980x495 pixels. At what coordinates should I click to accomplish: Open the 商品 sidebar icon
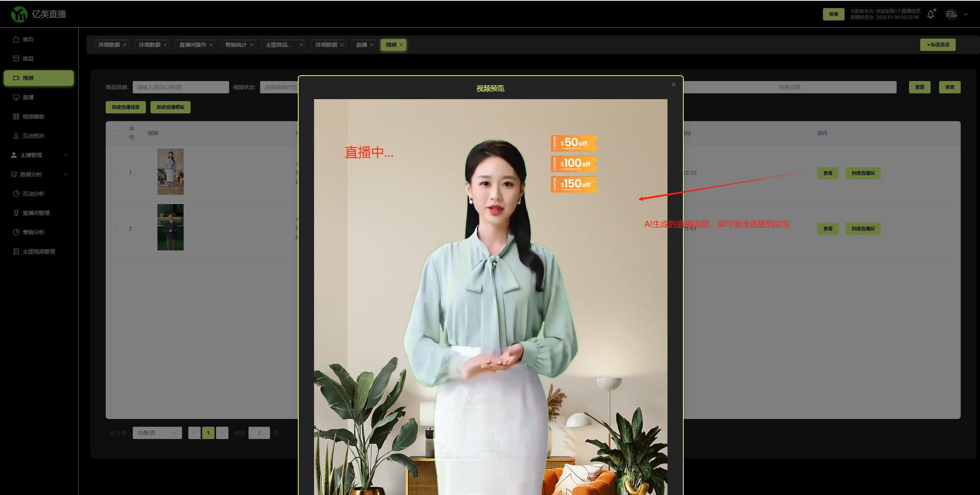click(x=16, y=59)
